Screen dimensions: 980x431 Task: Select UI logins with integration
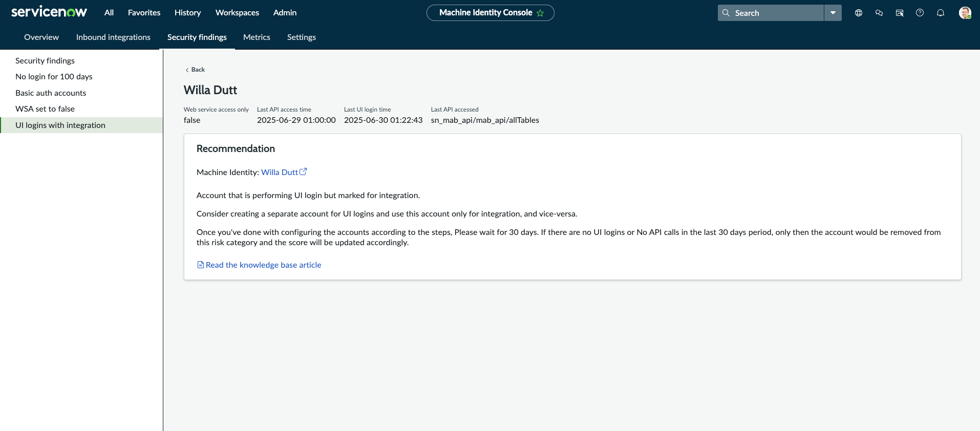[81, 125]
